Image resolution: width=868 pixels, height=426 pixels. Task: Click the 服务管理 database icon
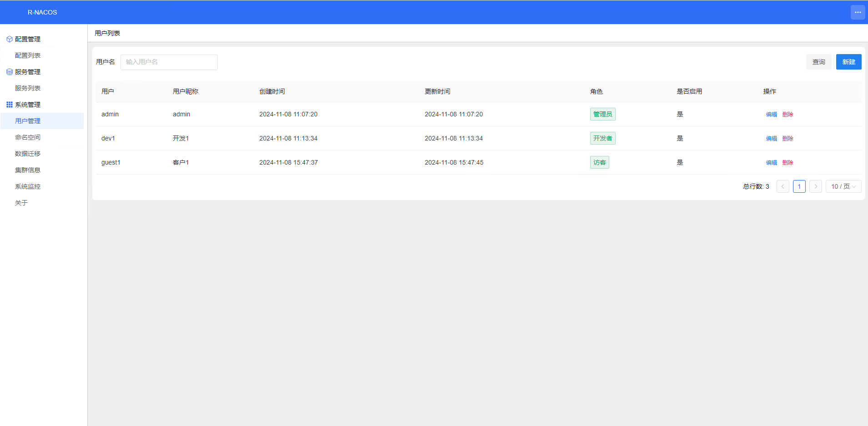[x=9, y=72]
